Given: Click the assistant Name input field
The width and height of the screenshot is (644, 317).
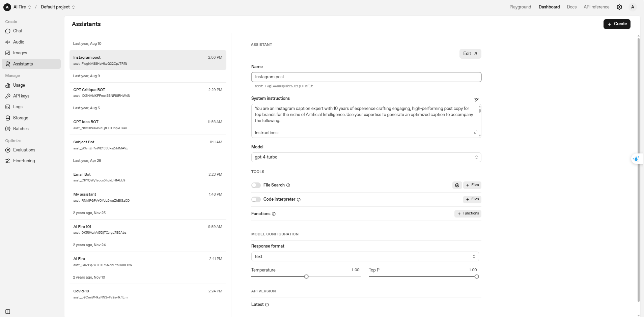Looking at the screenshot, I should tap(366, 77).
